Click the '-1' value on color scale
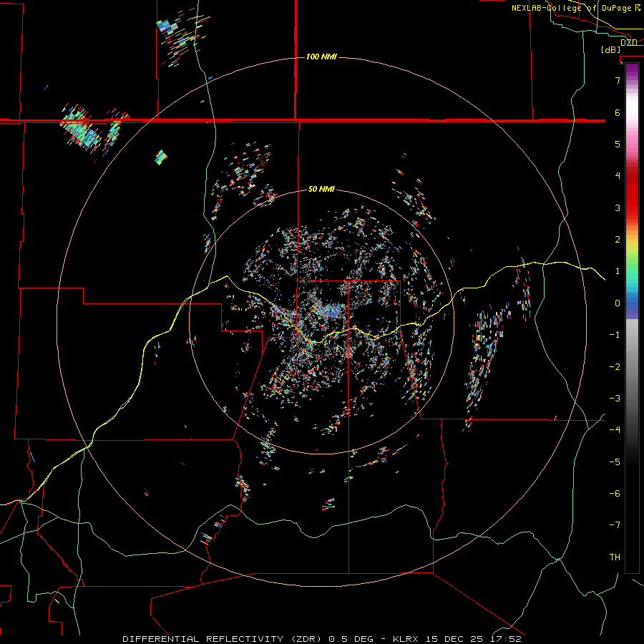 (x=615, y=335)
